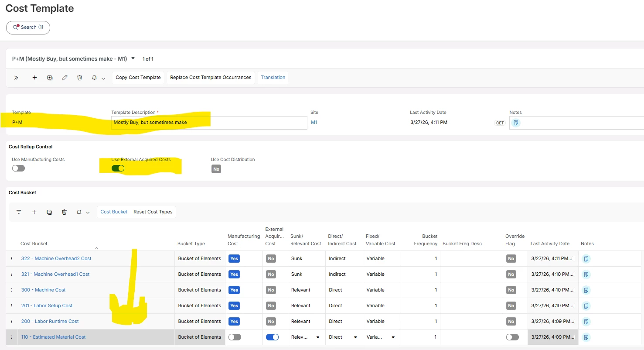Image resolution: width=644 pixels, height=350 pixels.
Task: Toggle Use Manufacturing Costs switch
Action: pyautogui.click(x=18, y=168)
